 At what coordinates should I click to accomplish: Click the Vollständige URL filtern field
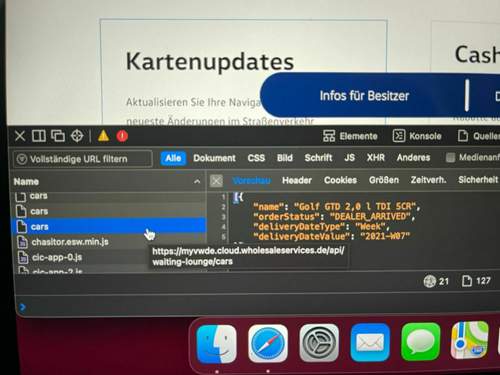click(83, 159)
